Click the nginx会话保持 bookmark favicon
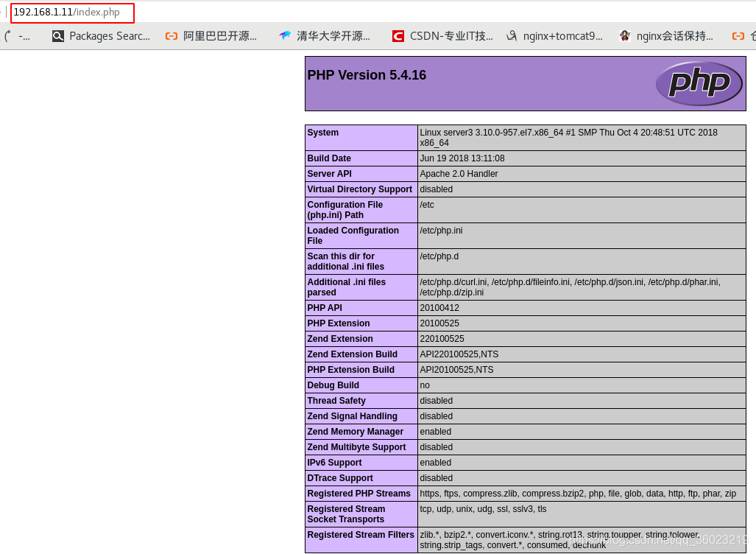This screenshot has height=554, width=756. pyautogui.click(x=624, y=35)
